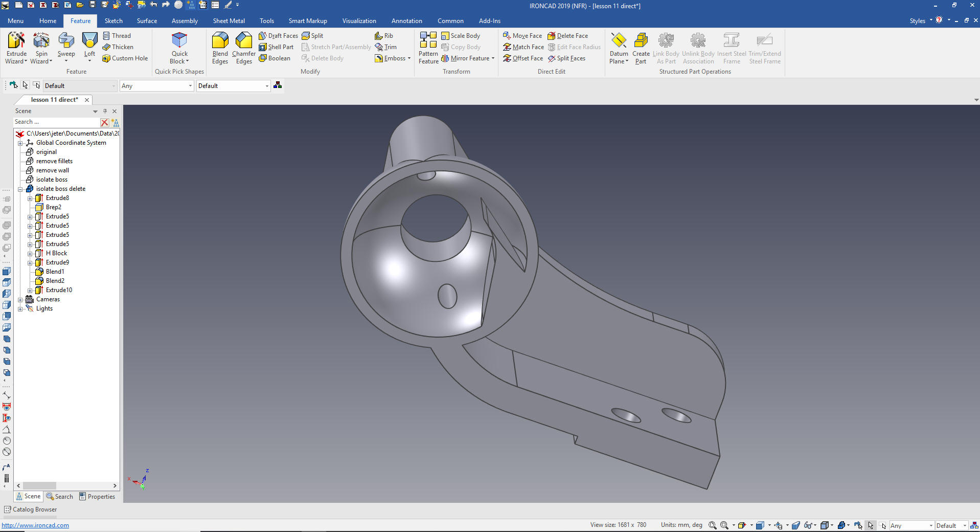Viewport: 980px width, 532px height.
Task: Select the Rib tool
Action: coord(384,36)
